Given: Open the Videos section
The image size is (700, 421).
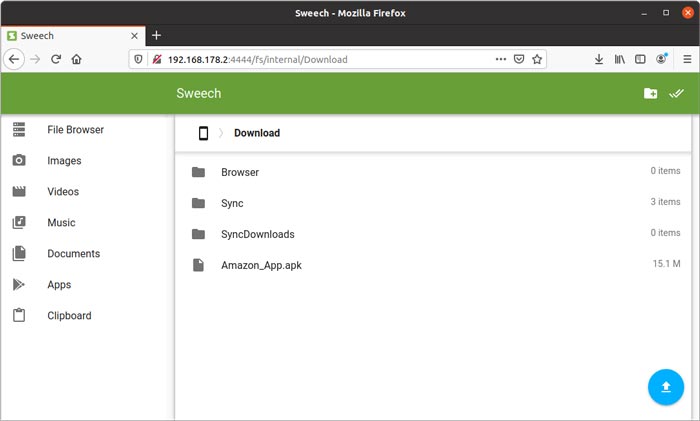Looking at the screenshot, I should click(x=63, y=192).
